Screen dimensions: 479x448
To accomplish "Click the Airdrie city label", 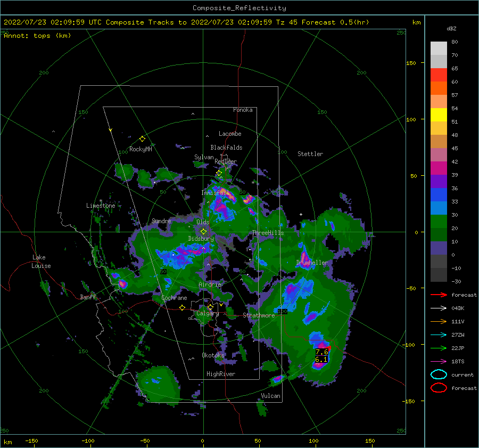I will (210, 284).
